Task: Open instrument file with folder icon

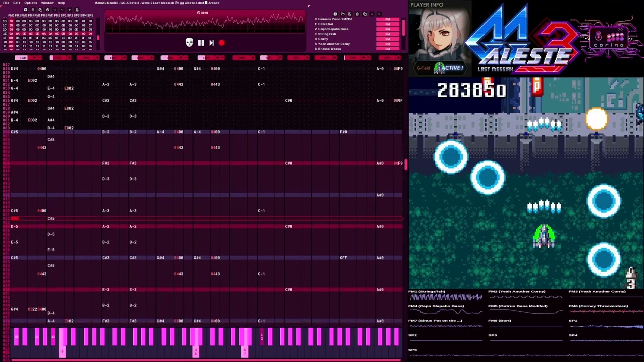Action: 343,14
